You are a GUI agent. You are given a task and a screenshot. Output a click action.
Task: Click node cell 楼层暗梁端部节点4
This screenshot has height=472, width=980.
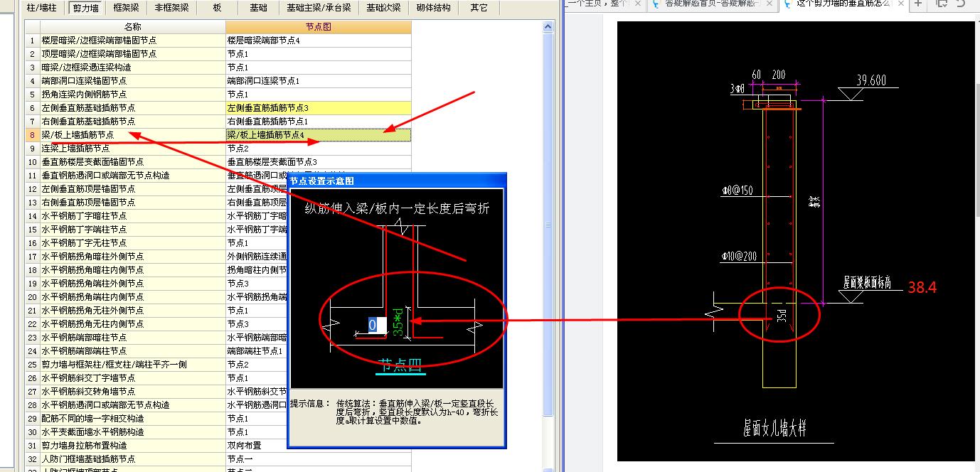pos(319,41)
